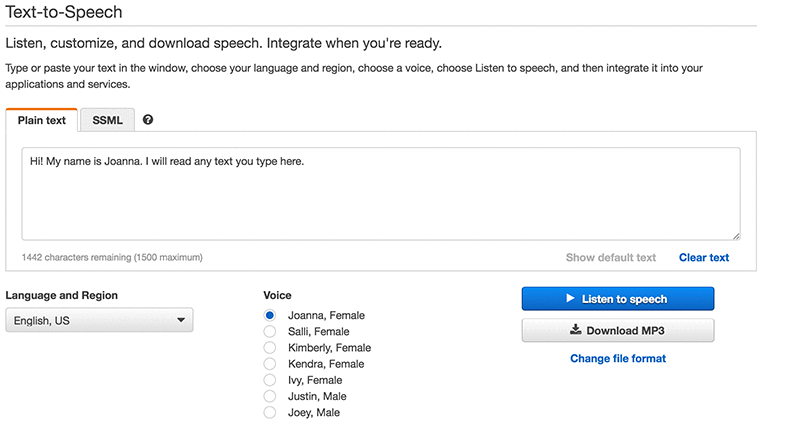Viewport: 800px width, 439px height.
Task: Click inside the speech text input box
Action: pyautogui.click(x=381, y=194)
